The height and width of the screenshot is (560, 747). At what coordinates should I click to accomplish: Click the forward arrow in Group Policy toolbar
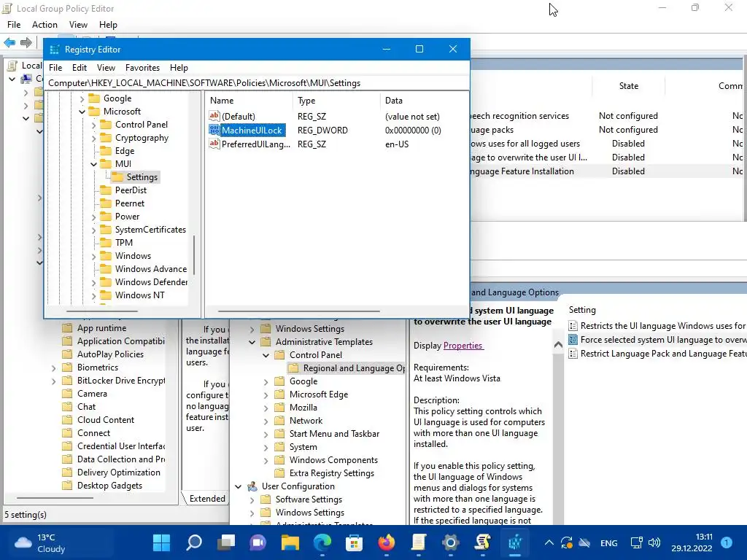[x=26, y=42]
